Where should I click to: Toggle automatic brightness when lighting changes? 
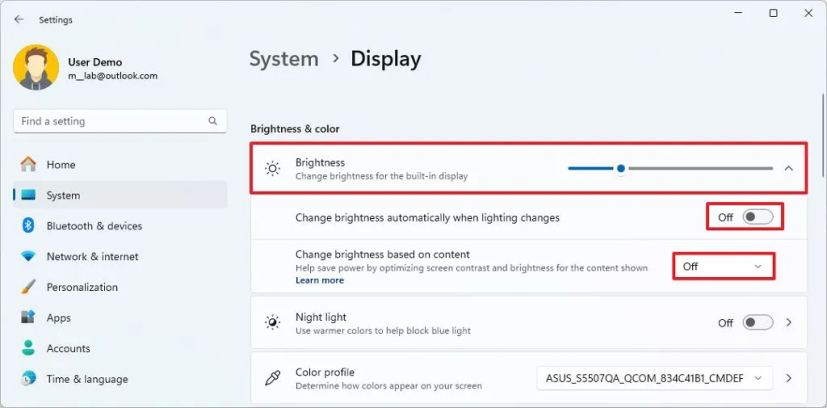758,217
